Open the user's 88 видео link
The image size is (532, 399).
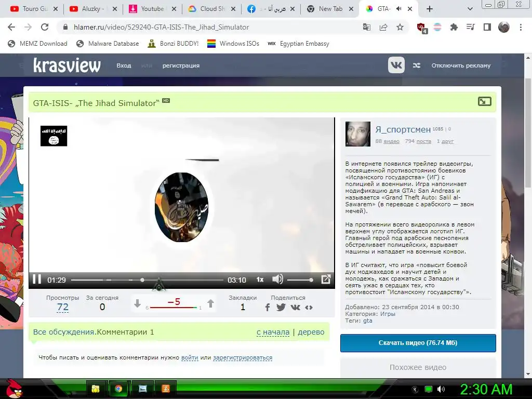(x=387, y=141)
